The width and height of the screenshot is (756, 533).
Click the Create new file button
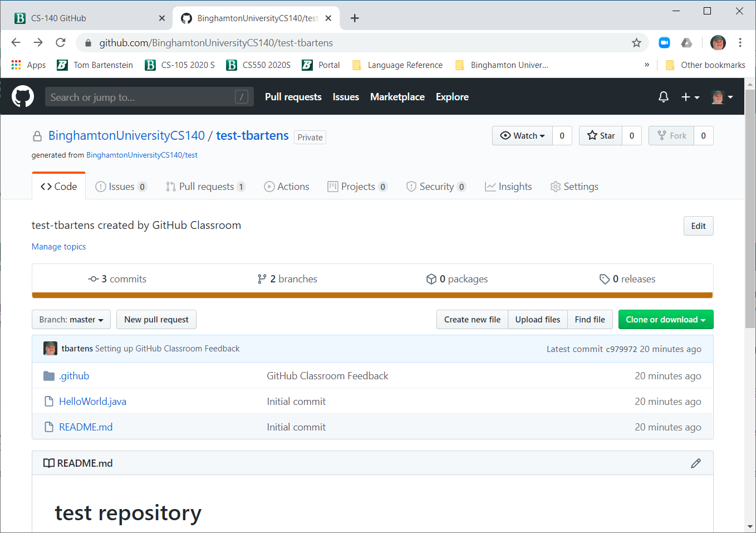click(x=472, y=320)
